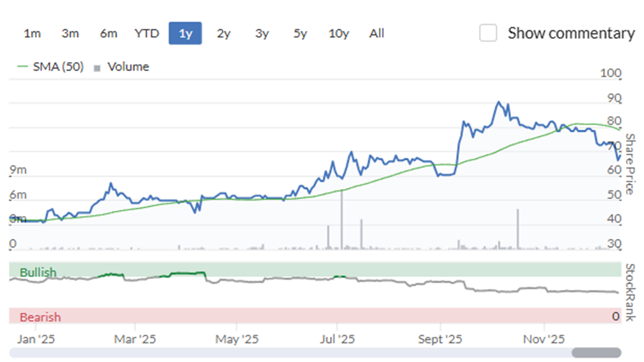644x362 pixels.
Task: Select the 1m time range
Action: [x=32, y=34]
